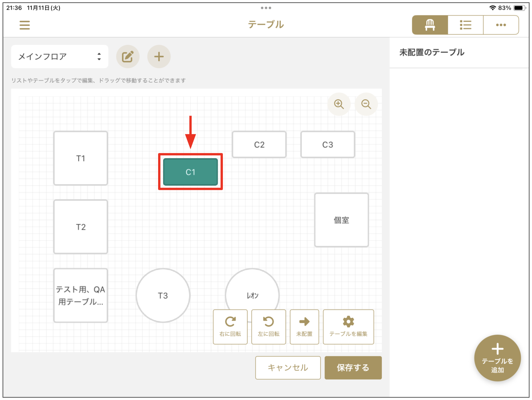Rotate selected table right with 右に回転 icon
Viewport: 532px width, 400px height.
pyautogui.click(x=230, y=327)
